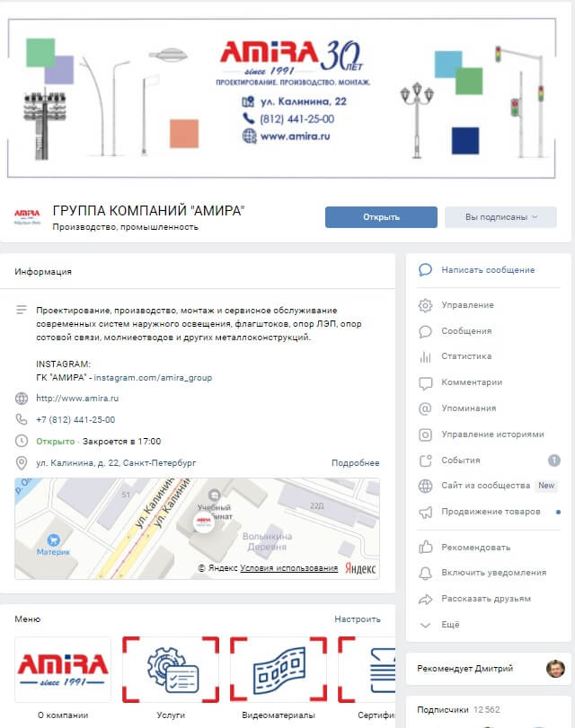Click phone number +7 (812) 441-25-00
The width and height of the screenshot is (575, 728).
[x=75, y=420]
